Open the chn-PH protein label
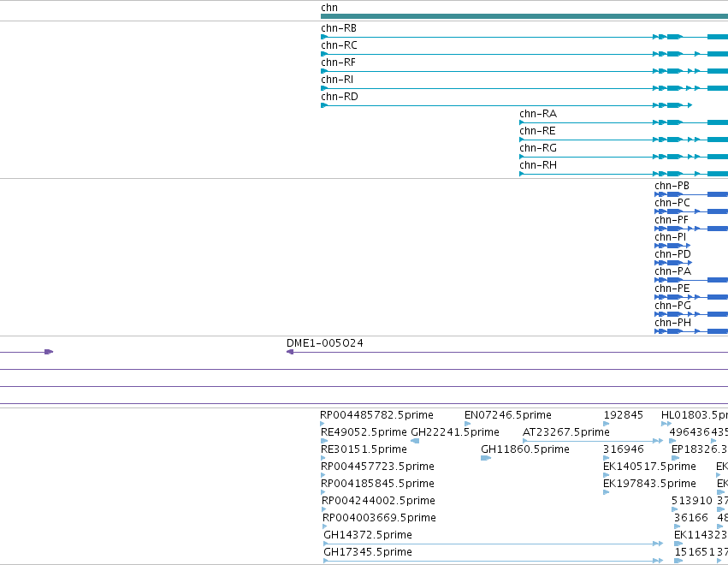 click(672, 323)
